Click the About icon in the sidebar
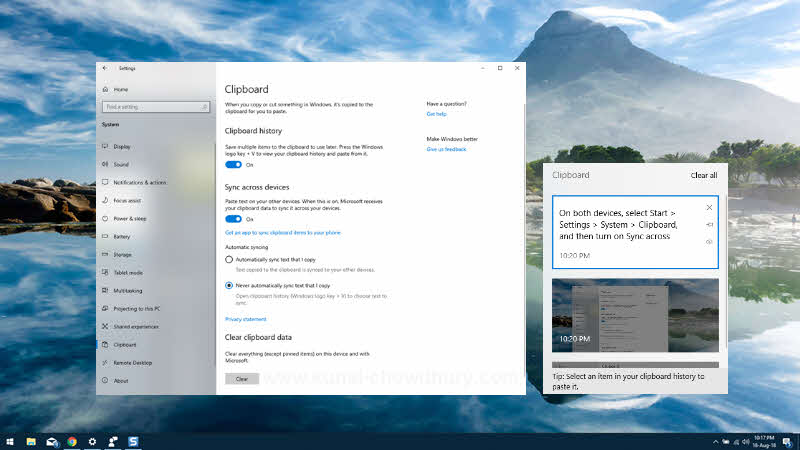Screen dimensions: 800x450 click(105, 380)
